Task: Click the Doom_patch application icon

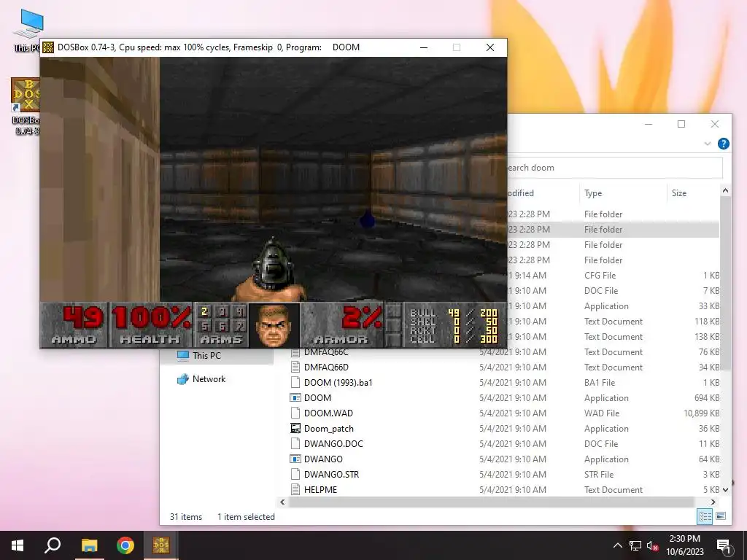Action: coord(295,428)
